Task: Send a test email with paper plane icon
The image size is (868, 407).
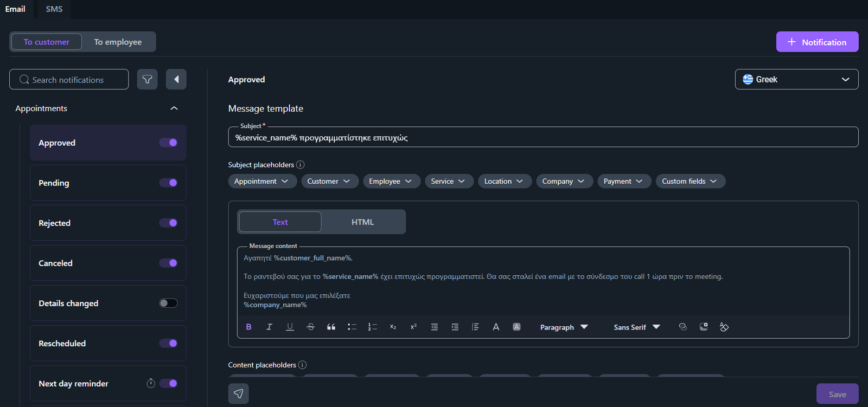Action: point(238,394)
